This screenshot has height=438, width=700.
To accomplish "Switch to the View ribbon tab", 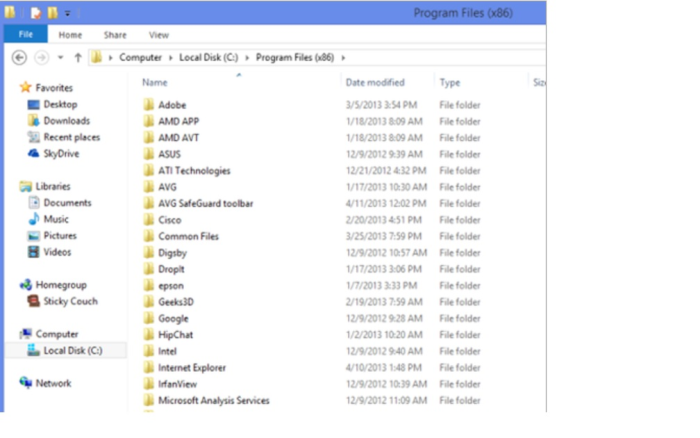I will tap(158, 35).
